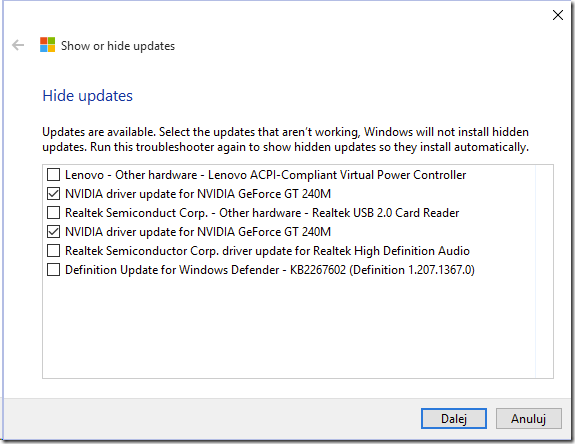Click the Show or hide updates title
This screenshot has width=575, height=444.
click(x=118, y=46)
